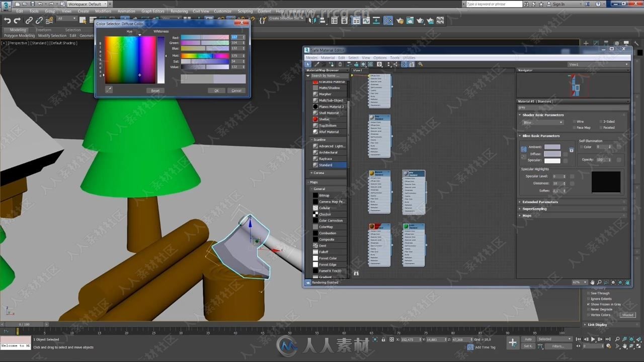Click the Blinn ambient-diffuse lock icon
This screenshot has width=644, height=362.
(572, 150)
